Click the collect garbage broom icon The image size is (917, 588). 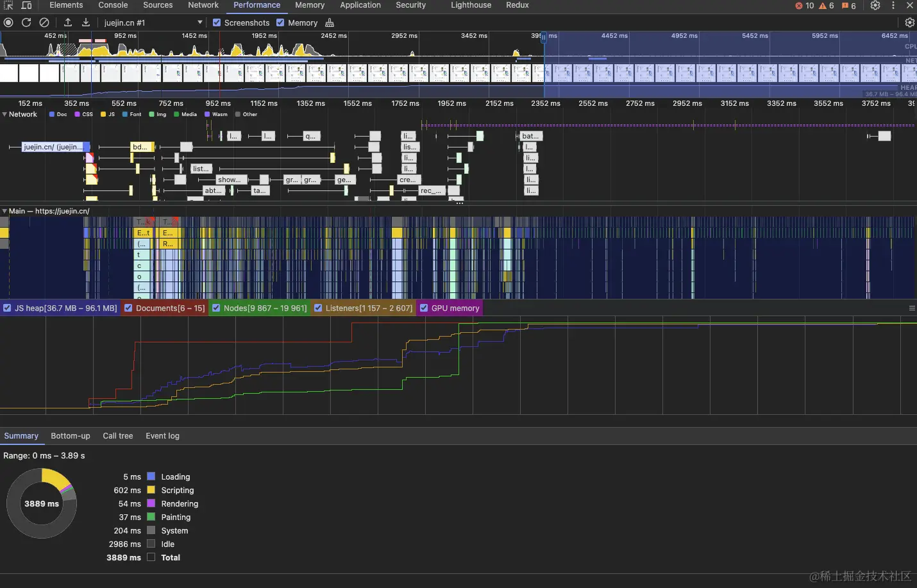(x=330, y=22)
